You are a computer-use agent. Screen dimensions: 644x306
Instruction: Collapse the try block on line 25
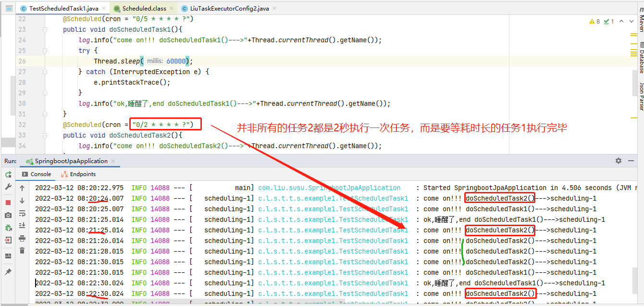point(44,50)
